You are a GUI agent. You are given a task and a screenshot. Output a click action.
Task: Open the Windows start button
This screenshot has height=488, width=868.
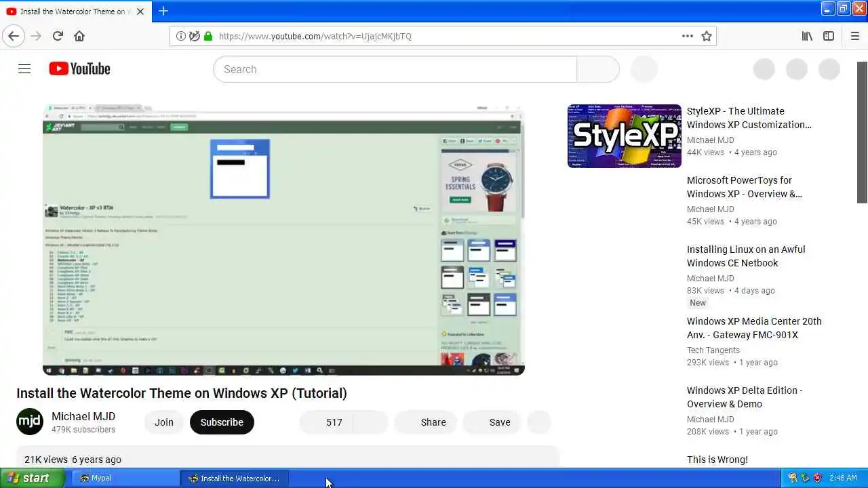click(x=33, y=478)
